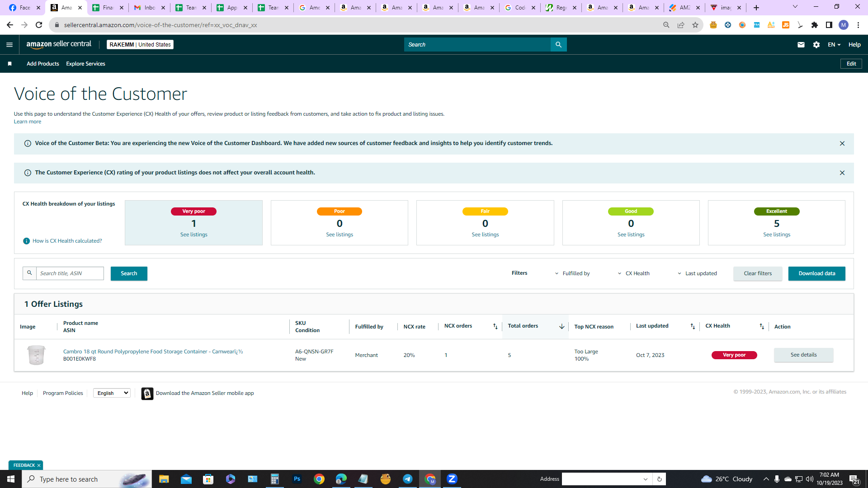This screenshot has width=868, height=488.
Task: Open the Help menu in the header
Action: coord(854,45)
